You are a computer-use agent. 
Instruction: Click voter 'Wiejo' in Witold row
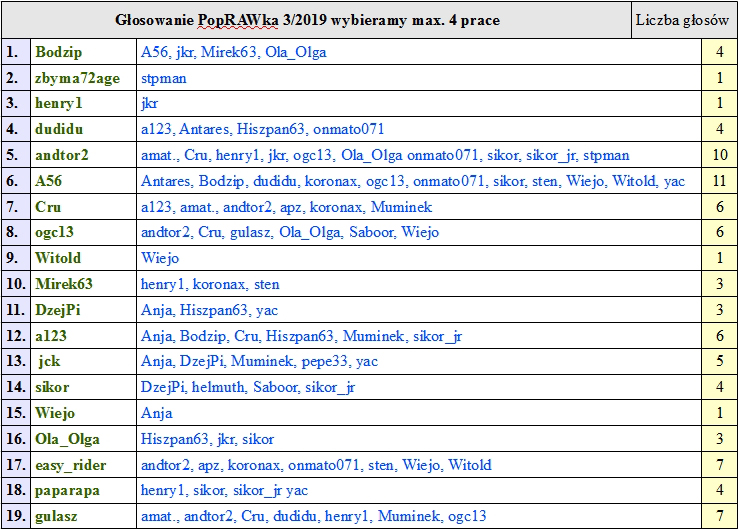[x=160, y=258]
